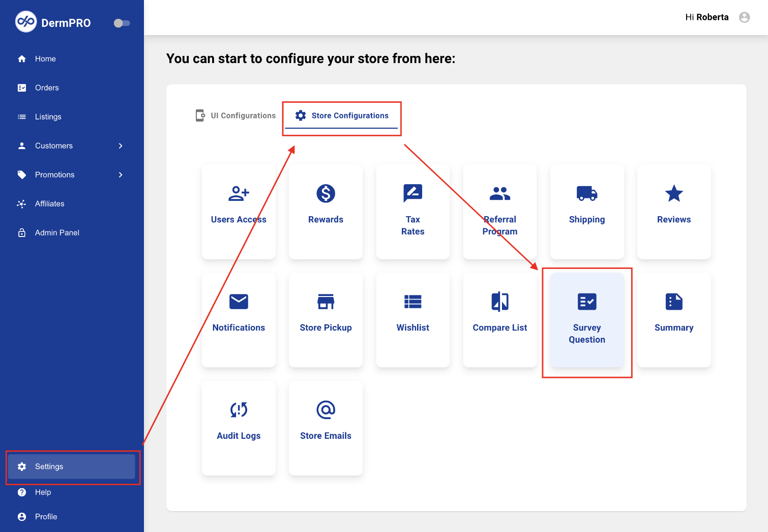Open Settings in the sidebar

coord(72,466)
